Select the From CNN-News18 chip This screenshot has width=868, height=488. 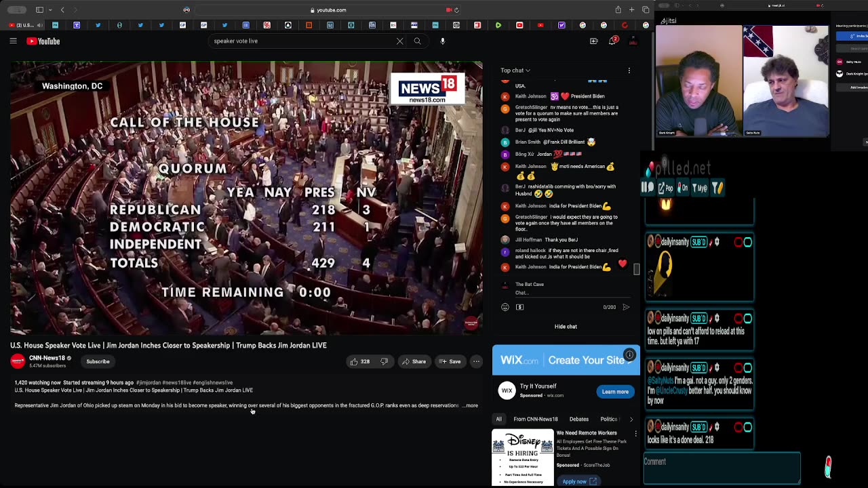536,419
